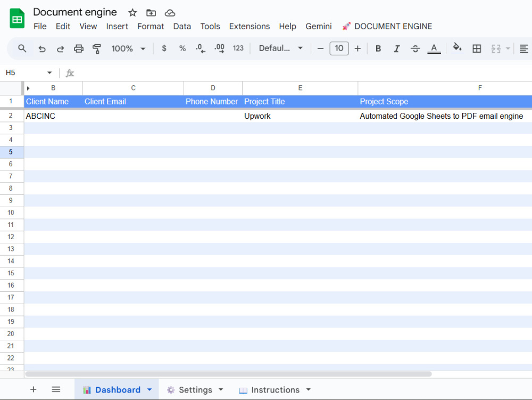This screenshot has width=532, height=400.
Task: Open the Instructions tab dropdown arrow
Action: (309, 389)
